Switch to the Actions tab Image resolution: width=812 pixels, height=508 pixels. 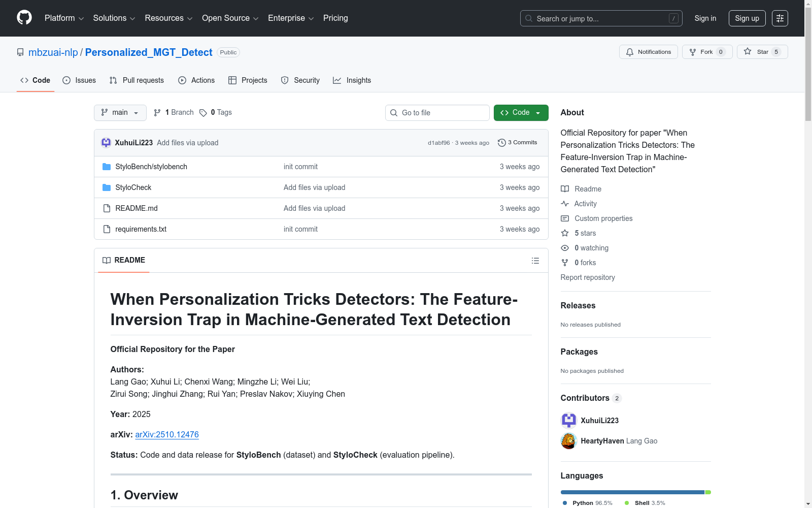[x=196, y=80]
